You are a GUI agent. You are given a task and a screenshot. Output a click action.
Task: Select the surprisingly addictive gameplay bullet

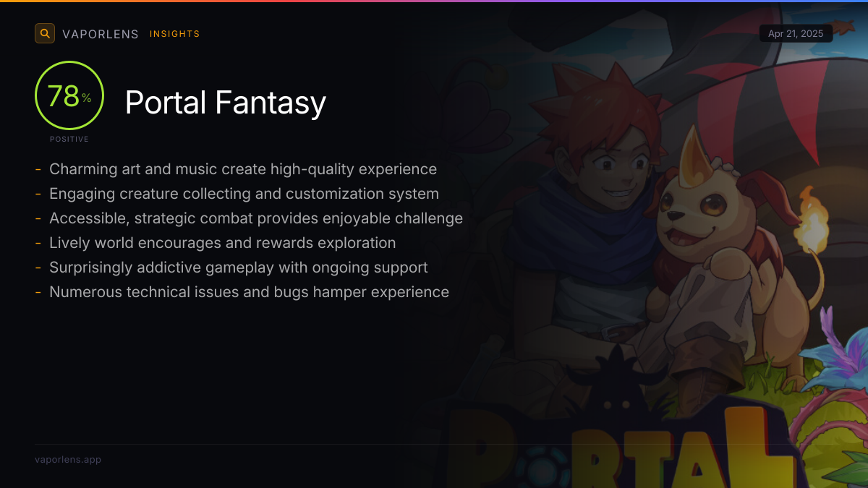tap(238, 267)
